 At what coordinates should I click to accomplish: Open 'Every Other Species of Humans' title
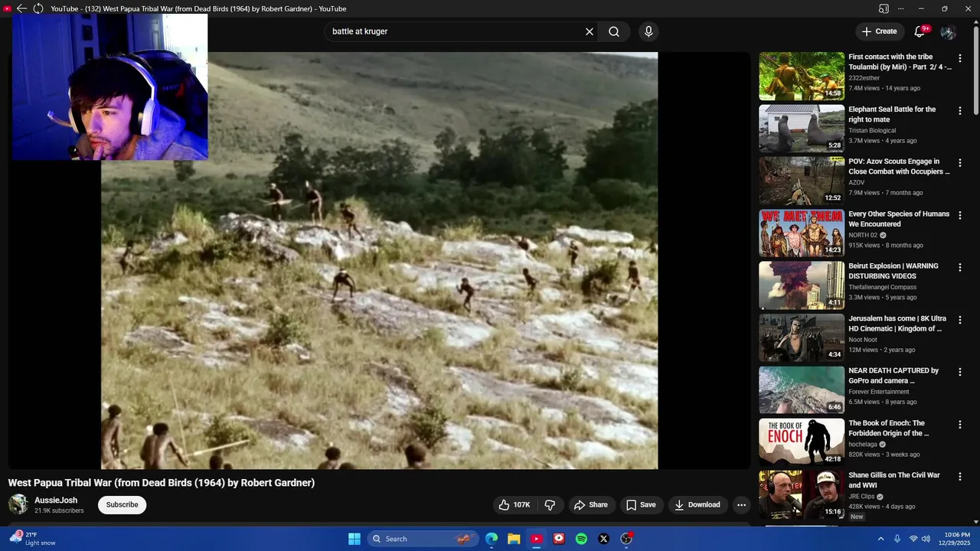click(899, 219)
